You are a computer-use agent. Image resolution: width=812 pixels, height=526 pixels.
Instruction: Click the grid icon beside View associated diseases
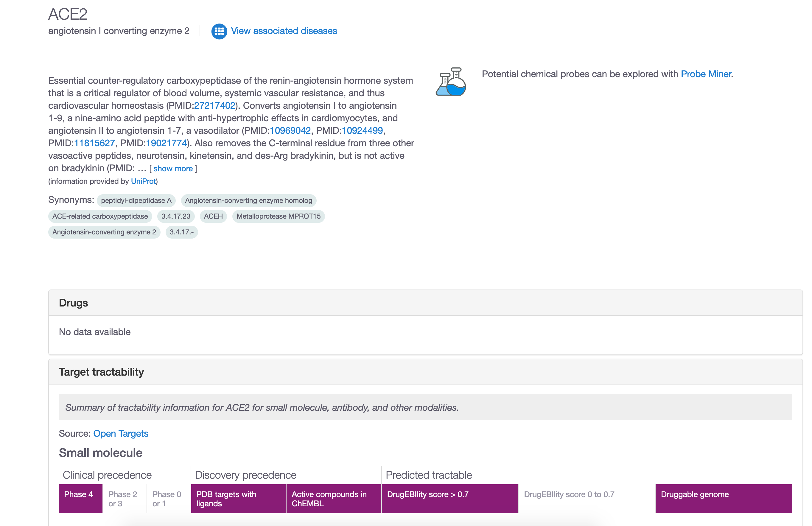[x=219, y=31]
